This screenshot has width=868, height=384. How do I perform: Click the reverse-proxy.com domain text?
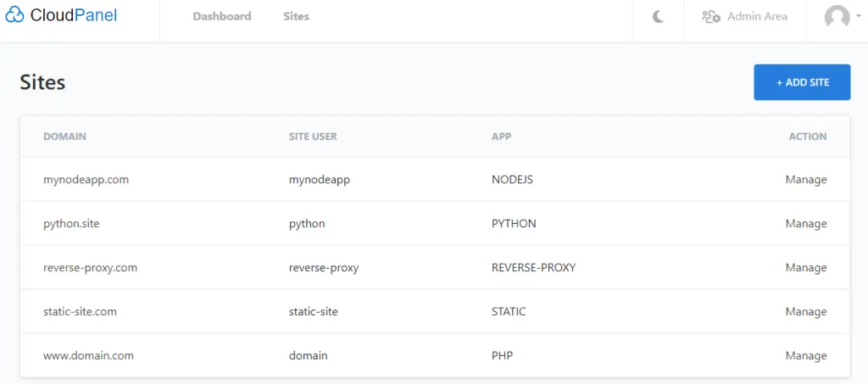90,268
